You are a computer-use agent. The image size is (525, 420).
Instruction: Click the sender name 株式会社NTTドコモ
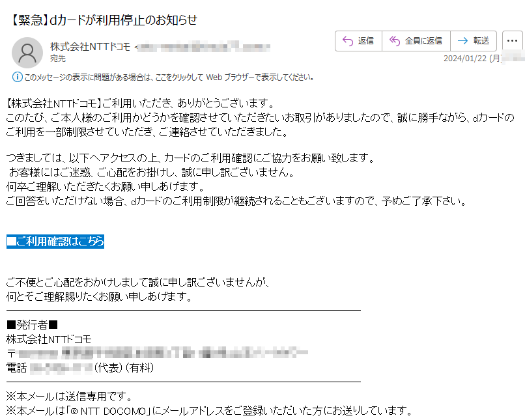[x=90, y=46]
